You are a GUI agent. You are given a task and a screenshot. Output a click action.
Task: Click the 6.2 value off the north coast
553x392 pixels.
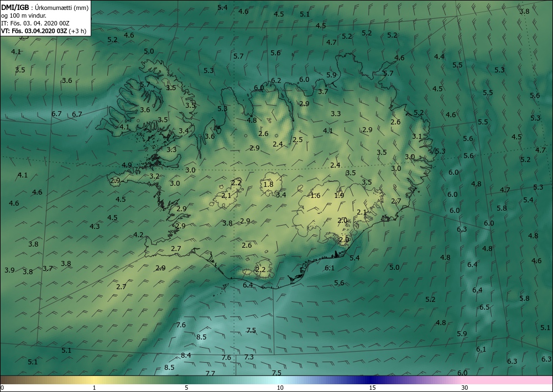(x=276, y=80)
